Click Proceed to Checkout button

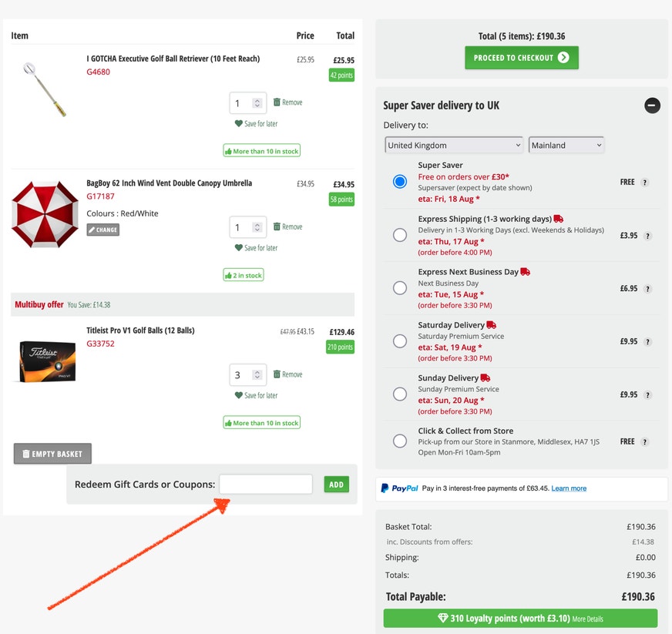(x=522, y=58)
